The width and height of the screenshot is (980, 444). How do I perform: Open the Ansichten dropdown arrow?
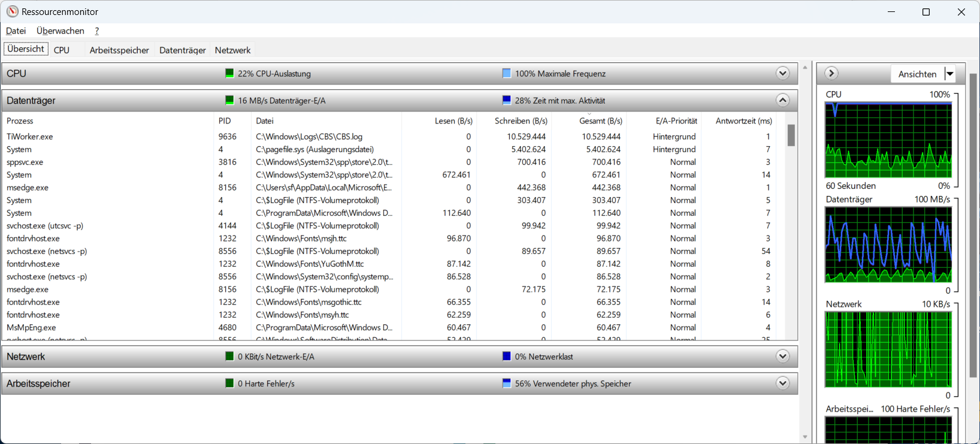(950, 74)
